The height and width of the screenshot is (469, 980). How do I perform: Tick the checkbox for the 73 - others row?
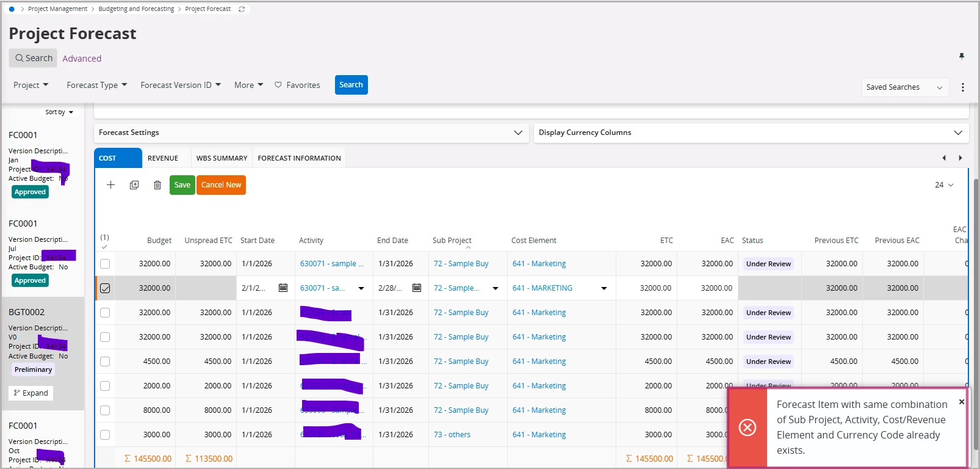tap(105, 435)
